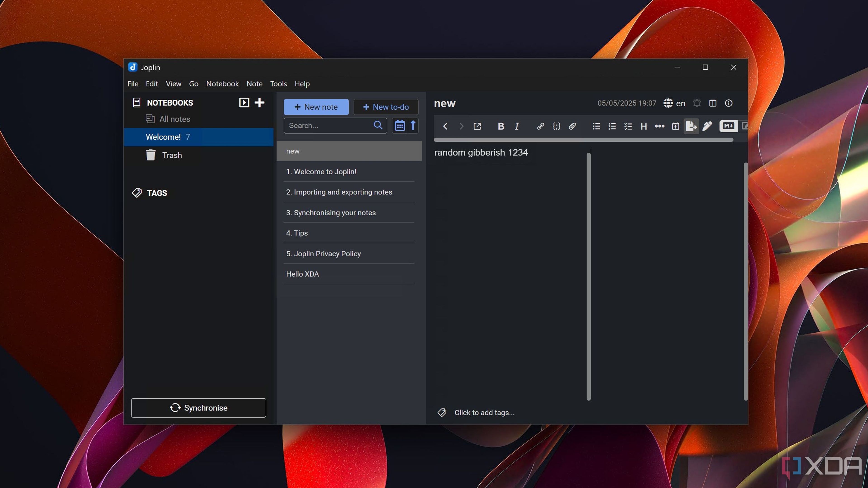The image size is (868, 488).
Task: Open '5. Joplin Privacy Policy' note
Action: click(349, 253)
